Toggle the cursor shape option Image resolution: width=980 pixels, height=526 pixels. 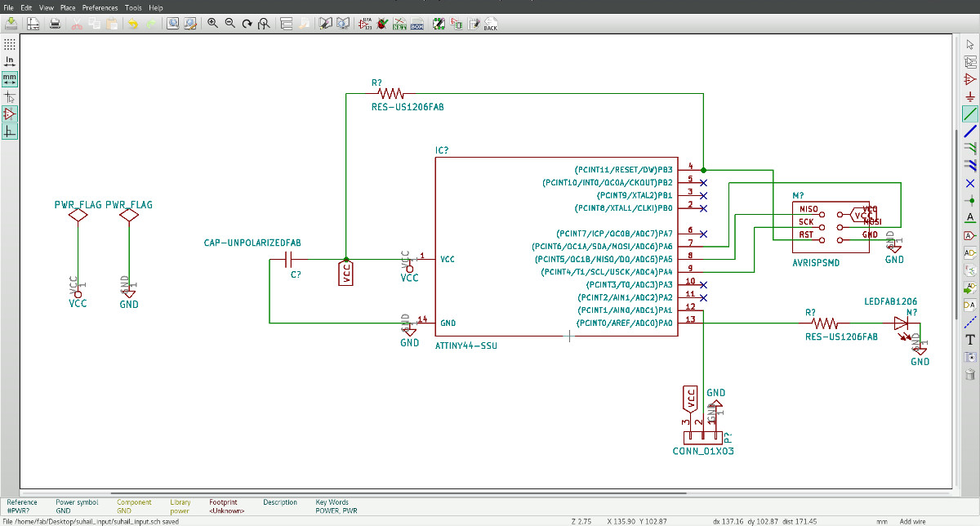coord(10,96)
